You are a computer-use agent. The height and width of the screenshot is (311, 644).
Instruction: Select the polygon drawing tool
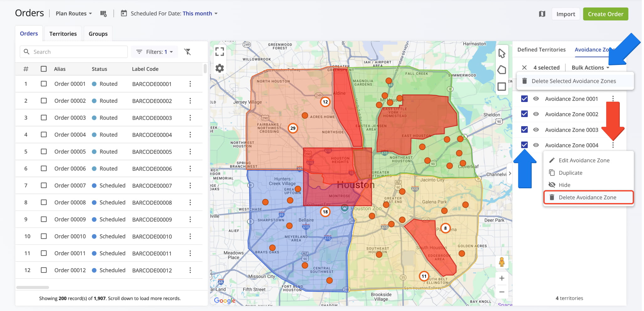tap(502, 70)
